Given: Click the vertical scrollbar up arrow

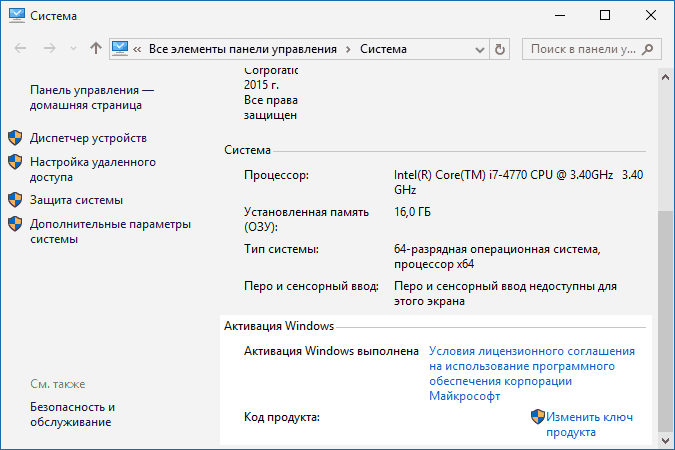Looking at the screenshot, I should click(665, 78).
